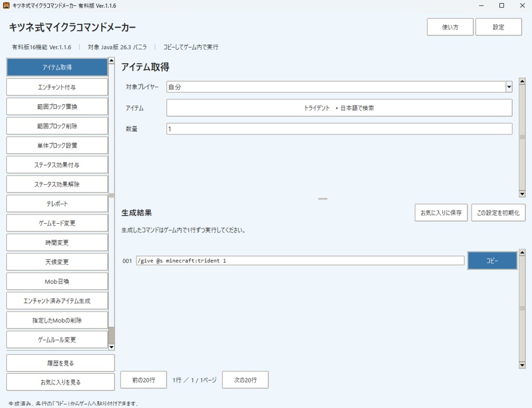
Task: Copy command line 001 with コピー
Action: coord(493,261)
